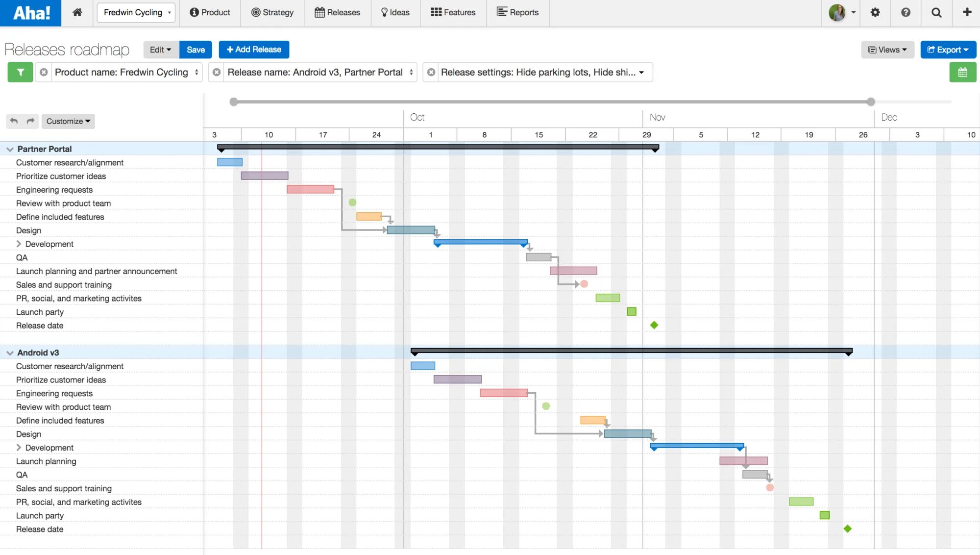Click the Views button top right
The image size is (980, 555).
pos(887,49)
